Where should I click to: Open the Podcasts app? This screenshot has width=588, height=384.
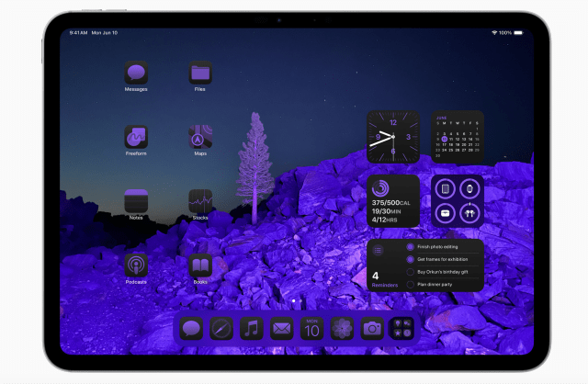[x=136, y=265]
